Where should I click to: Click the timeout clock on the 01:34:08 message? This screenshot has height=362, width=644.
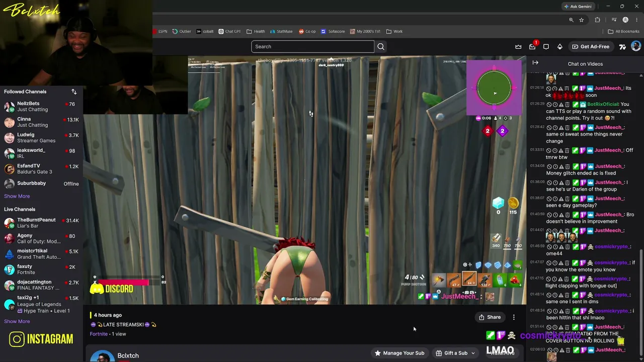coord(555,166)
